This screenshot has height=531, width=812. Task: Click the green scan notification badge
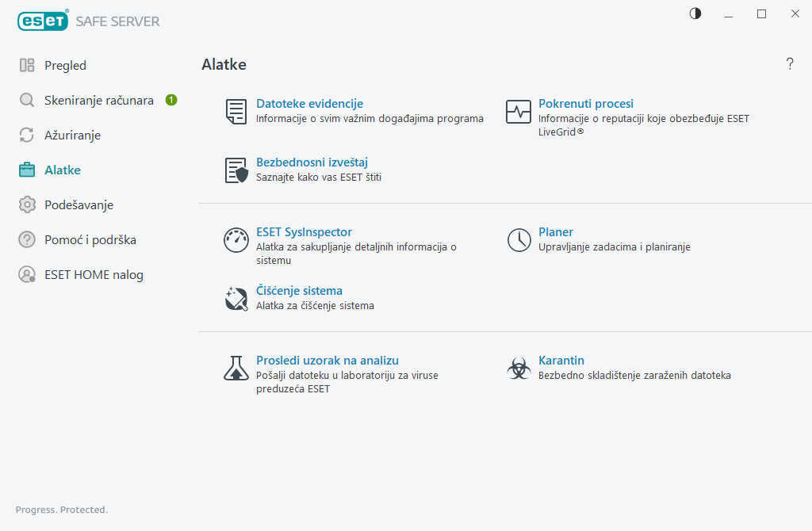tap(171, 100)
